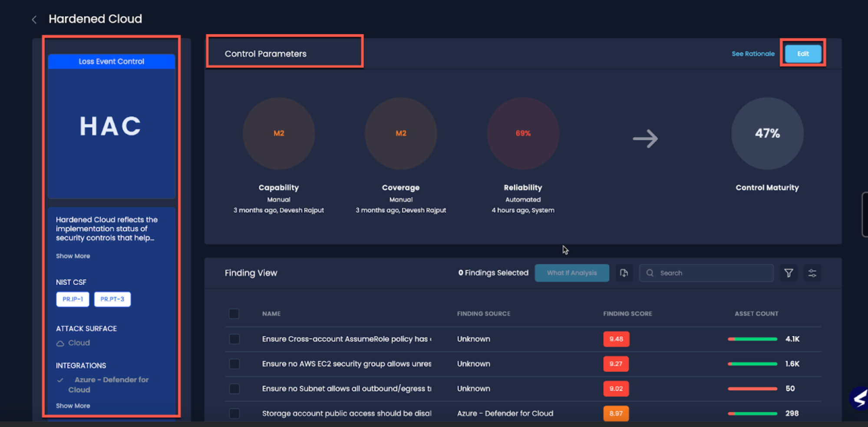
Task: Click the findings Search field
Action: (x=712, y=273)
